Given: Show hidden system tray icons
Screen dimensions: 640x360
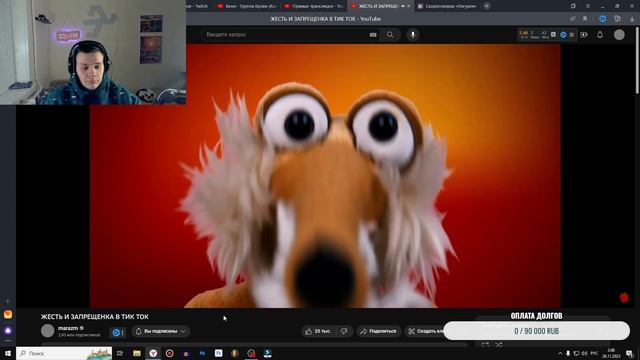Looking at the screenshot, I should tap(560, 353).
